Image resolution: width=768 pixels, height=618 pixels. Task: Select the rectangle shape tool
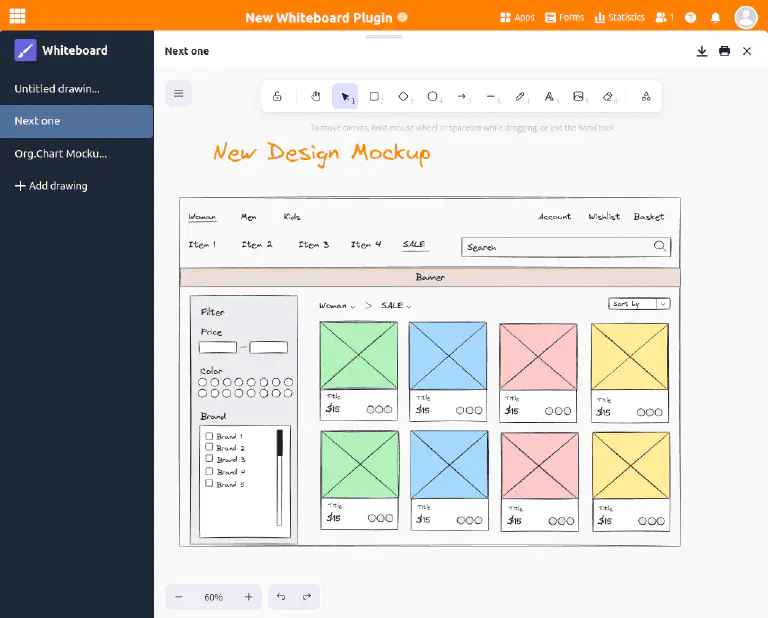tap(374, 96)
